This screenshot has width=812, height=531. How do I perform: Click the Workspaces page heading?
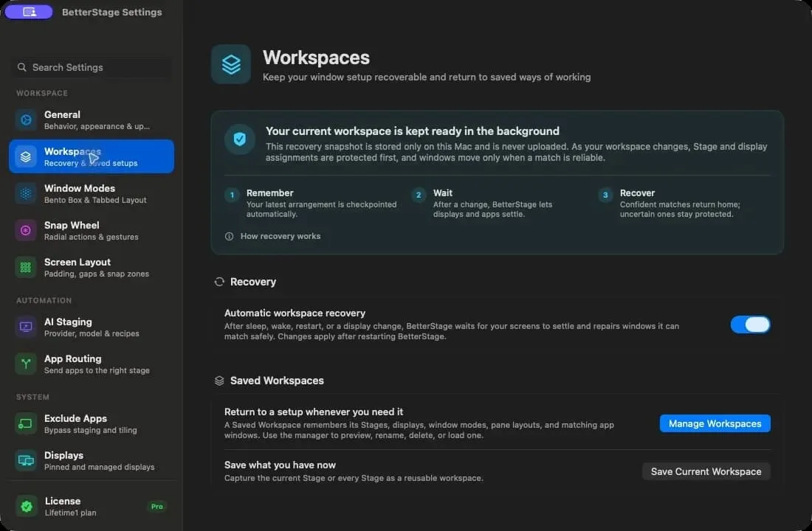pos(316,58)
